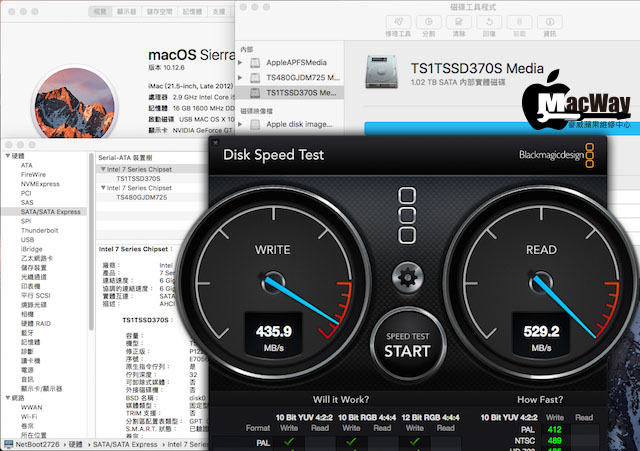This screenshot has height=451, width=640.
Task: Click the READ speed gauge dial
Action: [541, 282]
